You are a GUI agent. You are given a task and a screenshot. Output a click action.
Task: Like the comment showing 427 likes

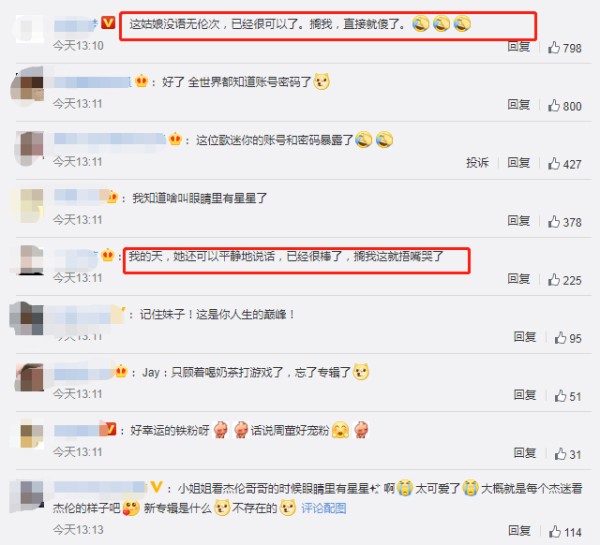point(554,164)
